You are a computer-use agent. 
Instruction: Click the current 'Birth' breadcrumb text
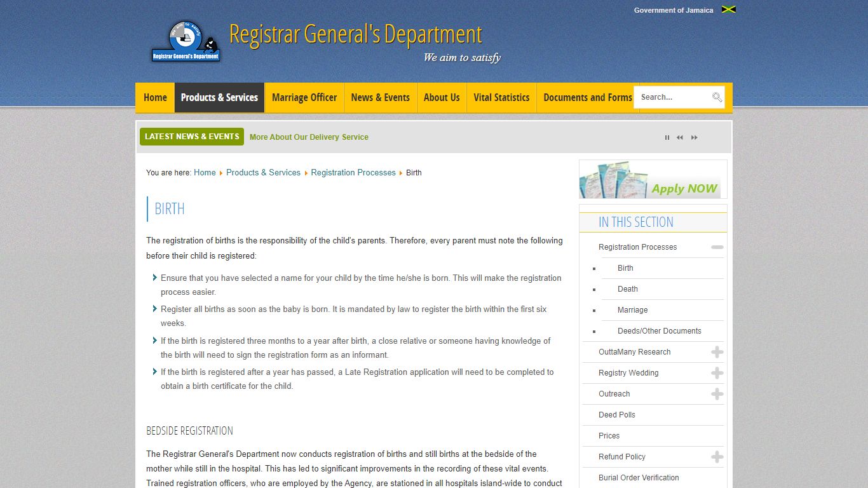click(x=414, y=173)
